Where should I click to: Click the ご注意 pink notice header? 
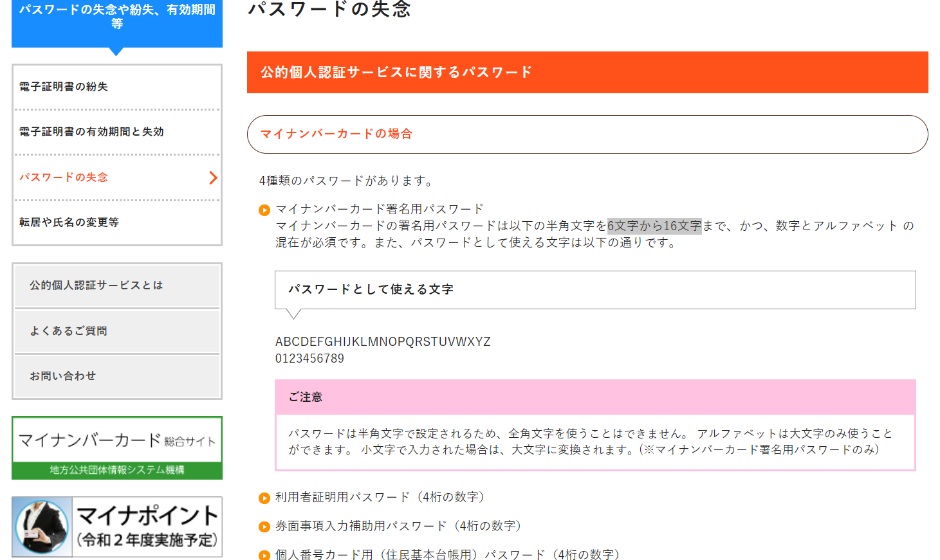tap(595, 397)
